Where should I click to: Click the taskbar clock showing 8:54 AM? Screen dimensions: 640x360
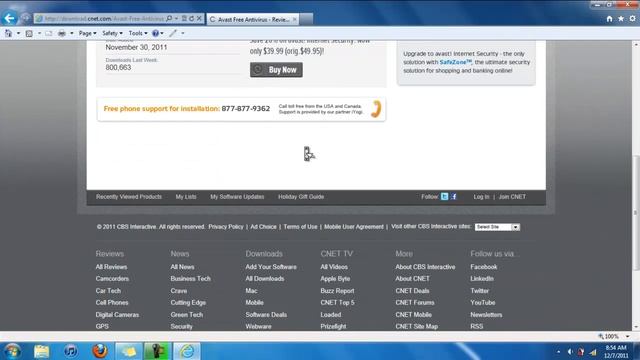tap(616, 351)
